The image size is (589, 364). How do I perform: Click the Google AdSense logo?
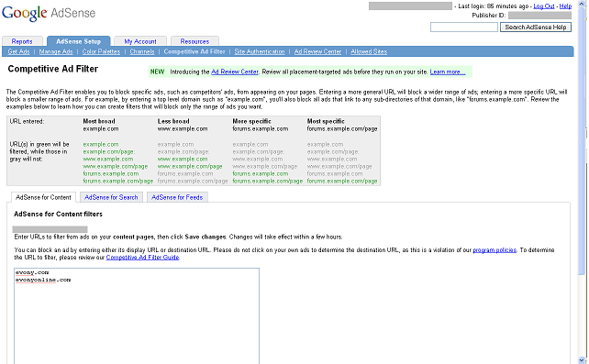point(49,14)
